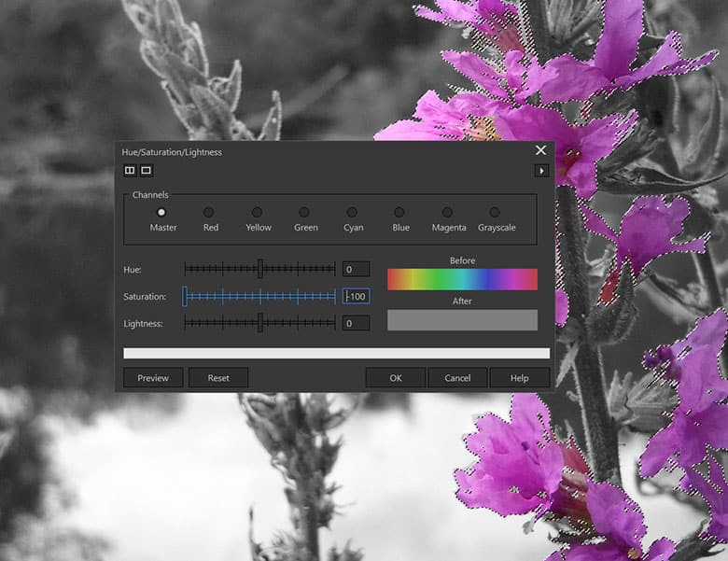
Task: Click the Hue slider handle
Action: [x=260, y=269]
